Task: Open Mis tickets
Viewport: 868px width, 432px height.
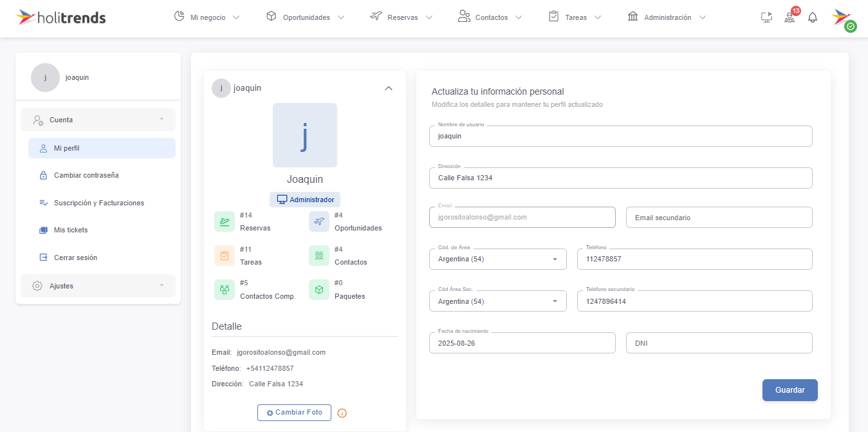Action: click(x=102, y=230)
